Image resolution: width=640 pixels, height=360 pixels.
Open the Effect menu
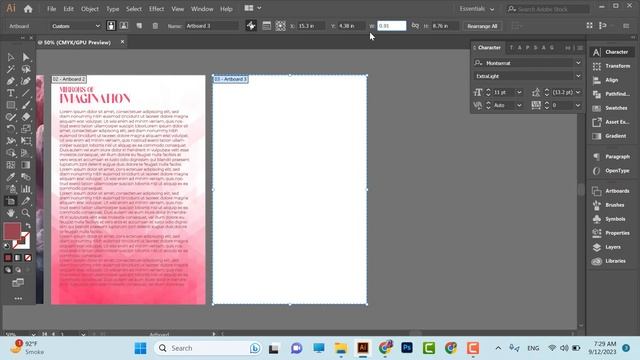[156, 9]
